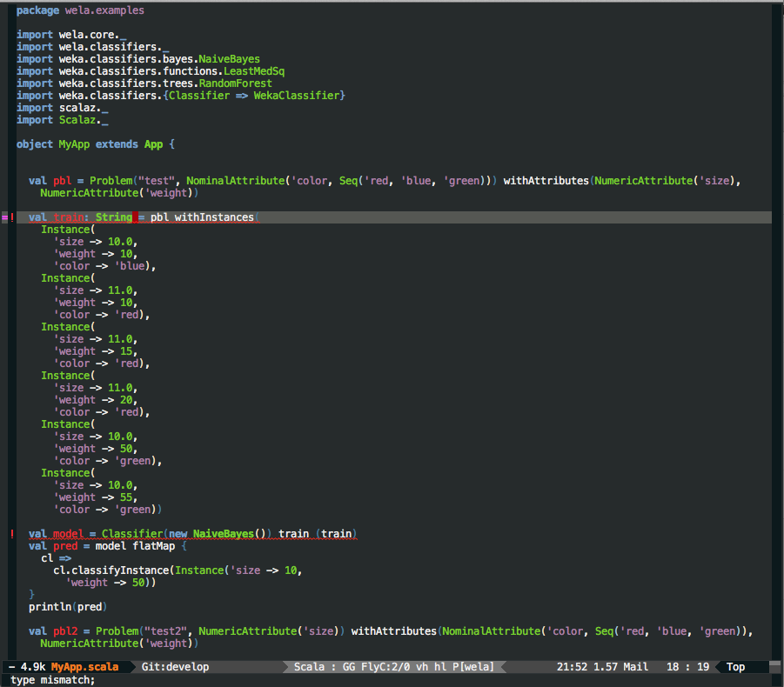784x687 pixels.
Task: Click the Mail indicator in mode line
Action: 635,667
